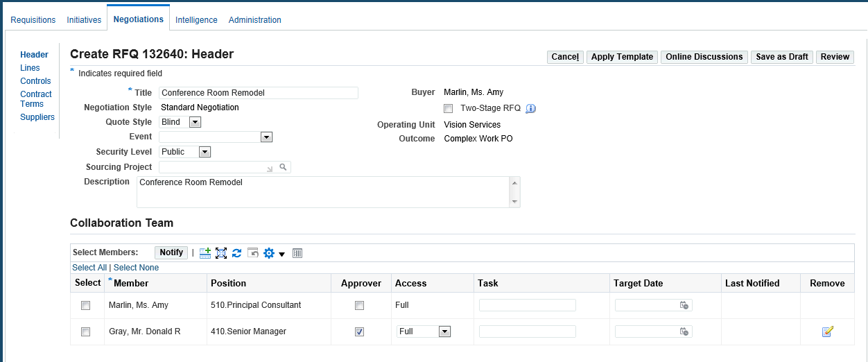Click update icon for Donald Gray row
This screenshot has height=362, width=868.
(x=827, y=331)
